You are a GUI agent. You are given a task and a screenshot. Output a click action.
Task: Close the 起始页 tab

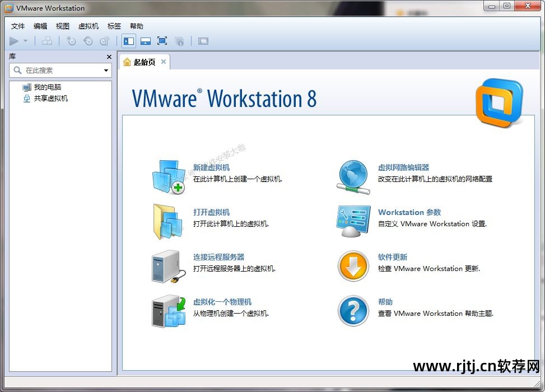(x=164, y=62)
